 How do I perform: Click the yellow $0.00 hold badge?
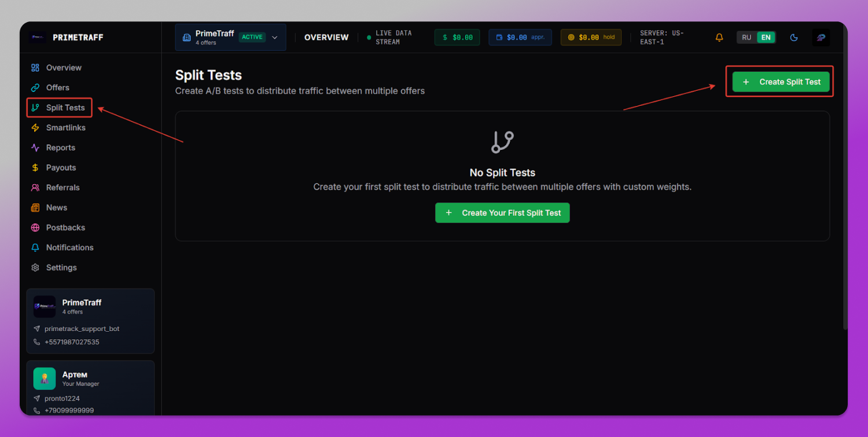point(591,38)
